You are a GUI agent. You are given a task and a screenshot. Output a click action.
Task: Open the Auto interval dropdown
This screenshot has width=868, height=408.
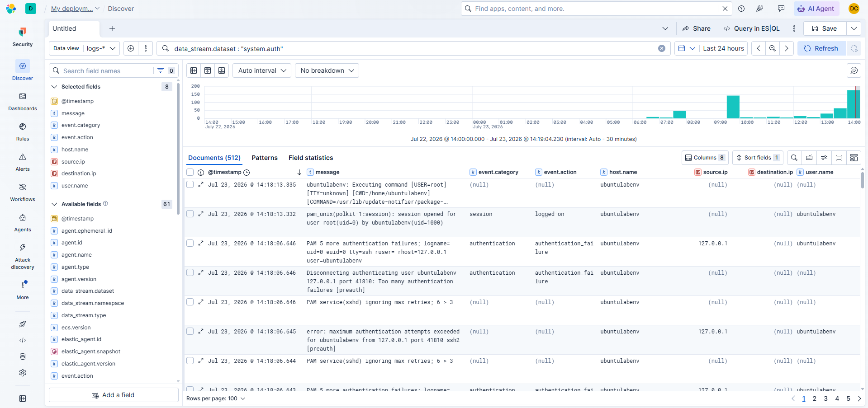pos(262,70)
